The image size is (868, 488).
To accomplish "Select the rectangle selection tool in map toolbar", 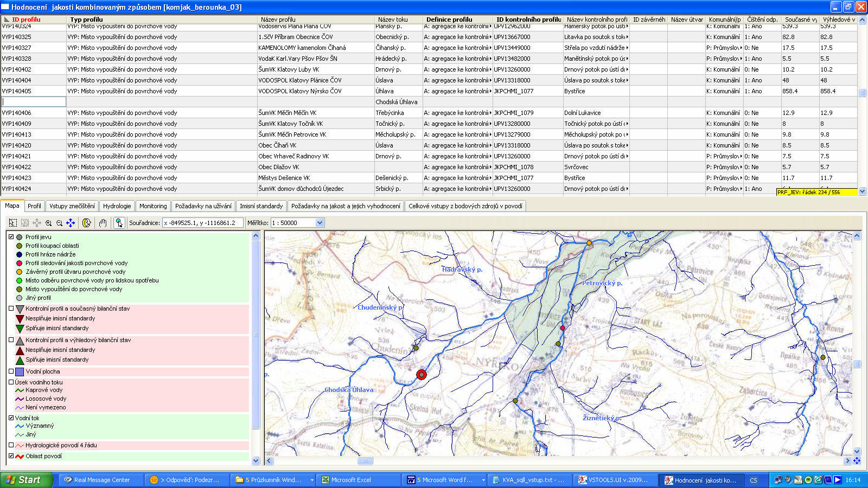I will [x=13, y=223].
